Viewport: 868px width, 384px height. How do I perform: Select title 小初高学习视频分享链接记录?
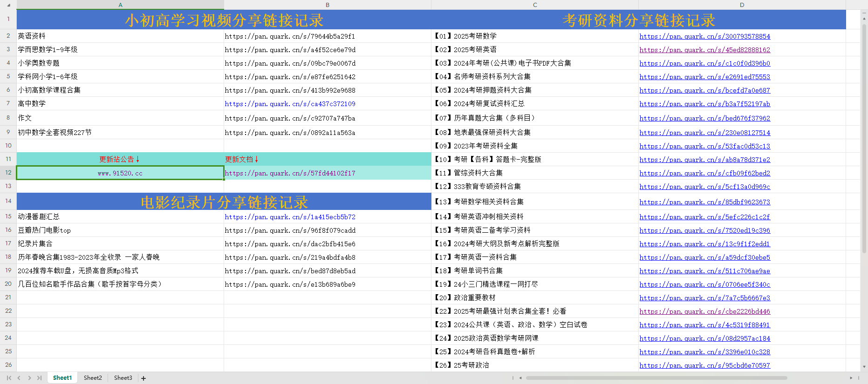click(224, 20)
